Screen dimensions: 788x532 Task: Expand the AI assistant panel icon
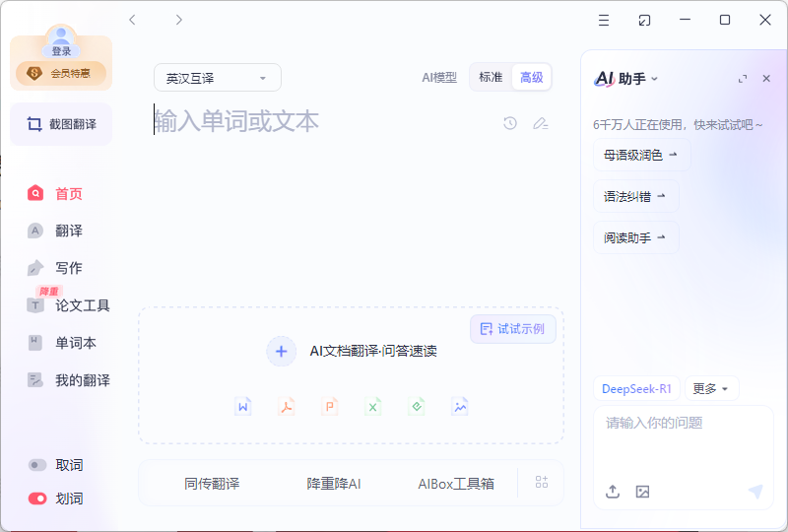tap(743, 79)
